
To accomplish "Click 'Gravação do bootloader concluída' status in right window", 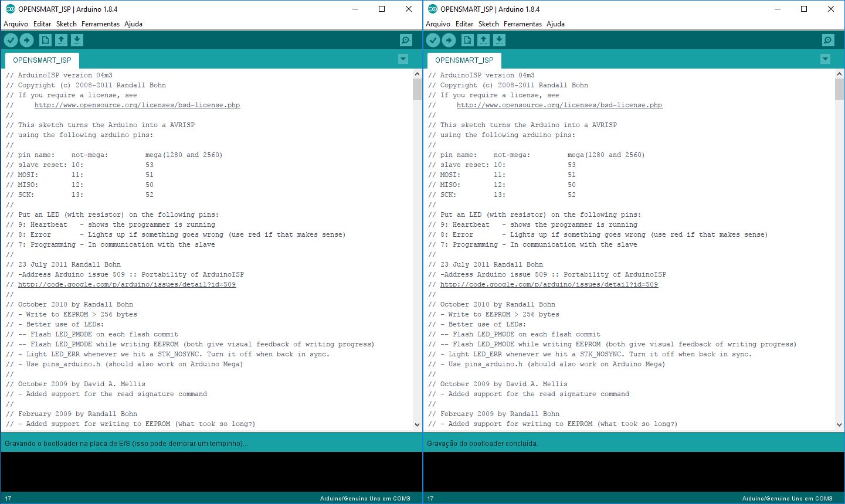I will coord(482,444).
